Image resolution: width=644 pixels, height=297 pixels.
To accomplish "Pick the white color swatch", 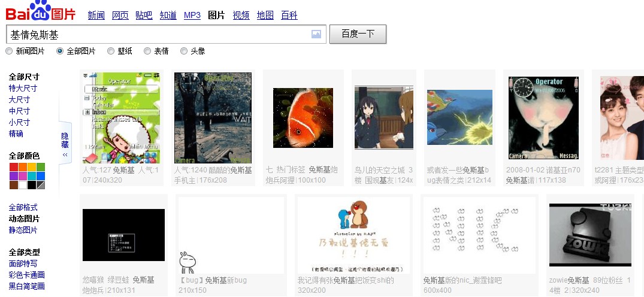I will (x=23, y=185).
